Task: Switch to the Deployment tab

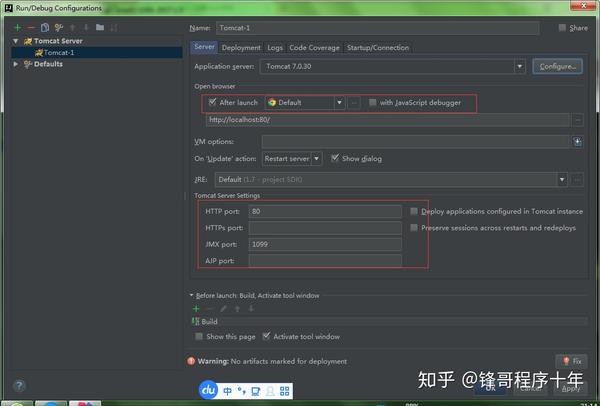Action: tap(241, 48)
